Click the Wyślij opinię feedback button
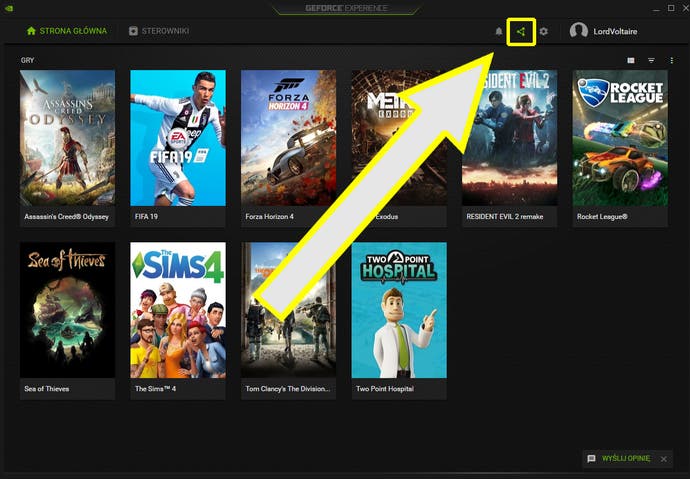690x479 pixels. [x=626, y=458]
